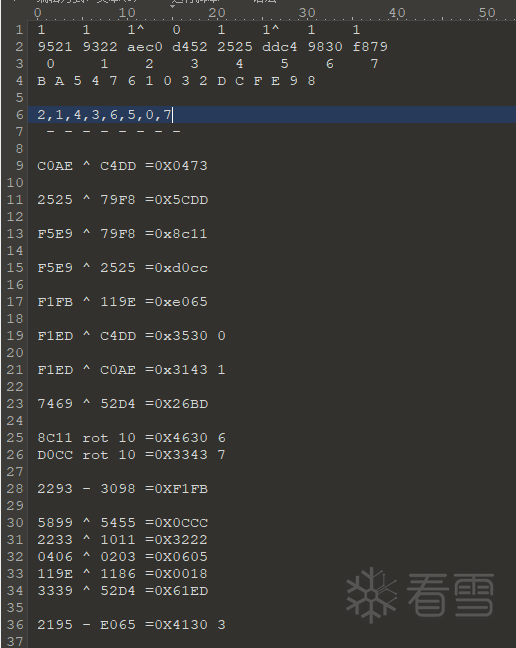Click ruler column position 40

click(x=397, y=13)
